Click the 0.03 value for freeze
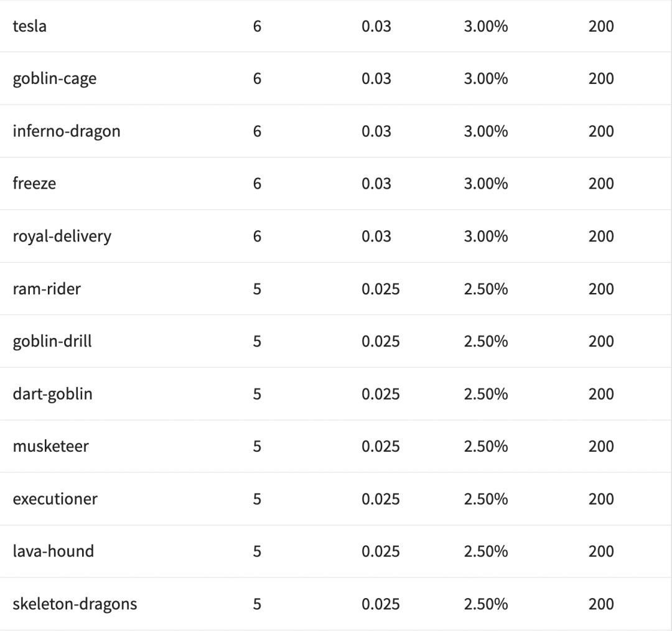The image size is (672, 631). (x=376, y=184)
